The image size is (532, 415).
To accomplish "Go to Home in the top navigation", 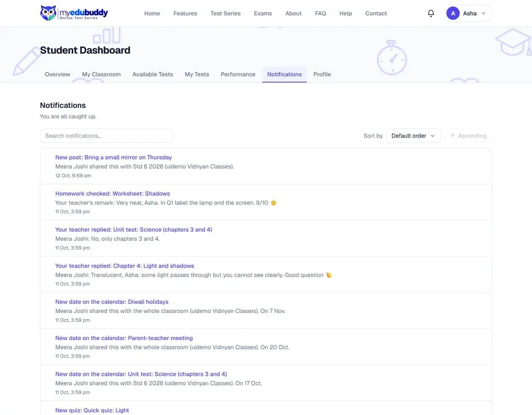I will point(152,13).
